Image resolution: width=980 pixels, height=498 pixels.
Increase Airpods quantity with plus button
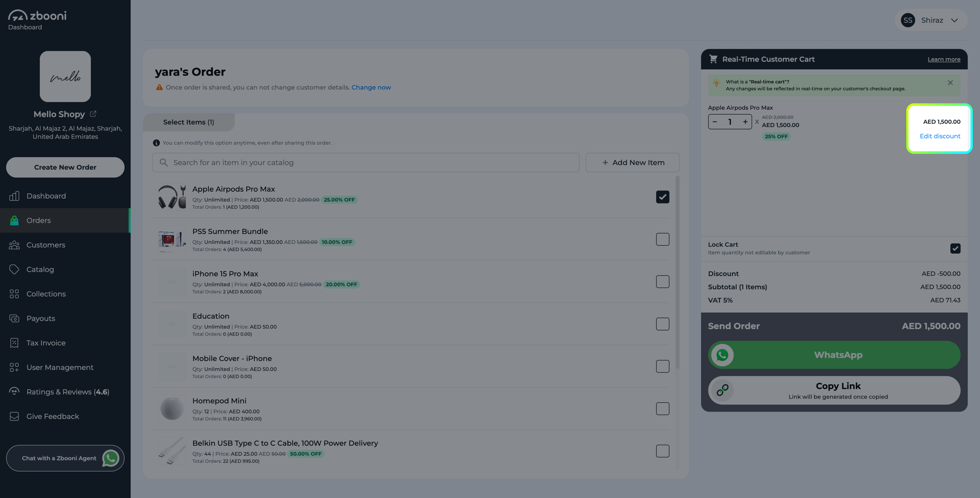745,122
